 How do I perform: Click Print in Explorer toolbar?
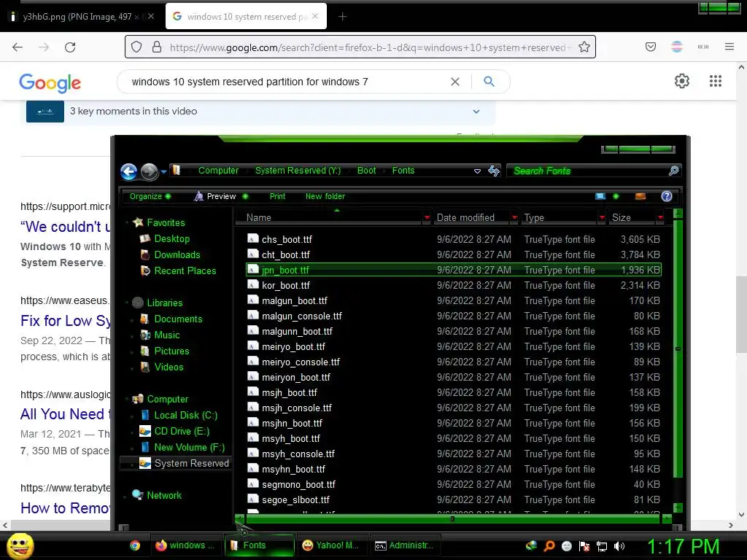(x=277, y=196)
